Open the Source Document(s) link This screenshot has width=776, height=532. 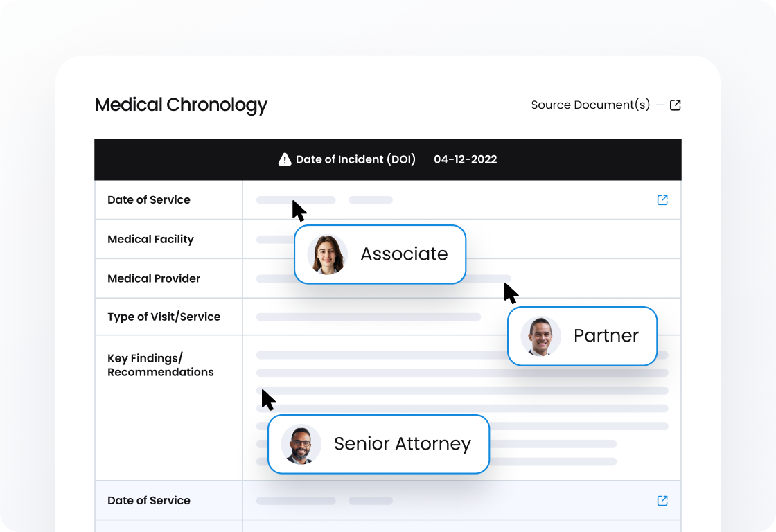tap(590, 105)
